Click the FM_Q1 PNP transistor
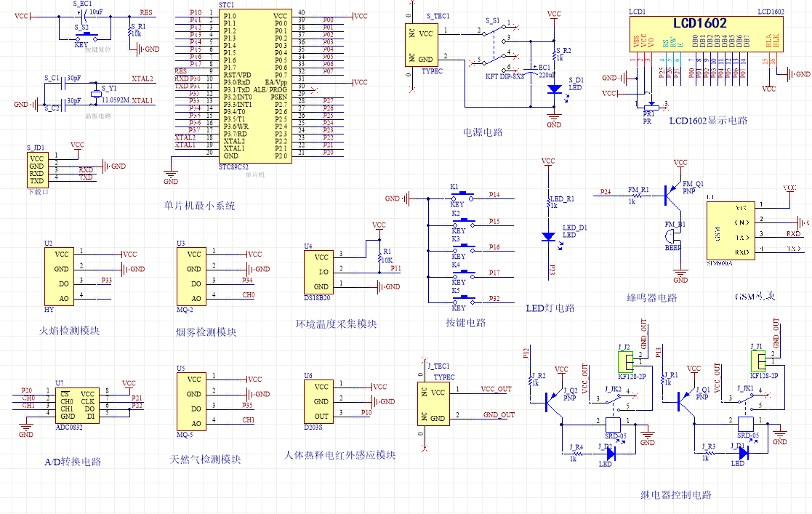 674,196
